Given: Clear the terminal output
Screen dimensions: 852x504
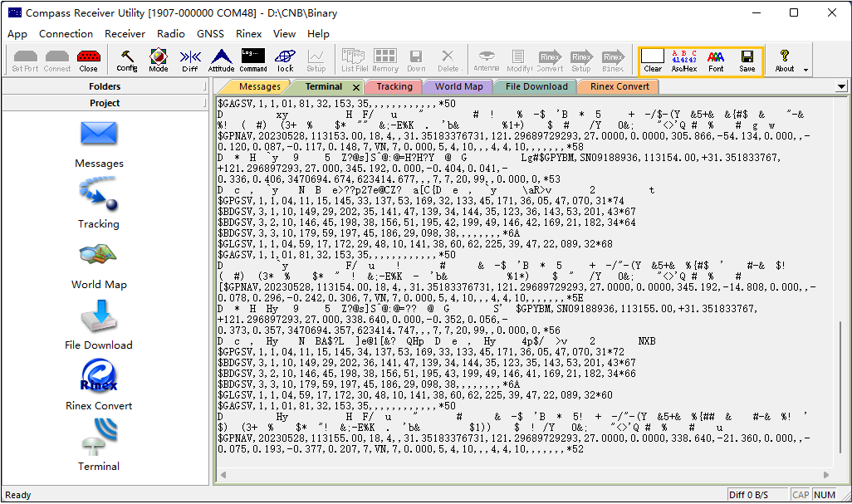Looking at the screenshot, I should pos(653,61).
